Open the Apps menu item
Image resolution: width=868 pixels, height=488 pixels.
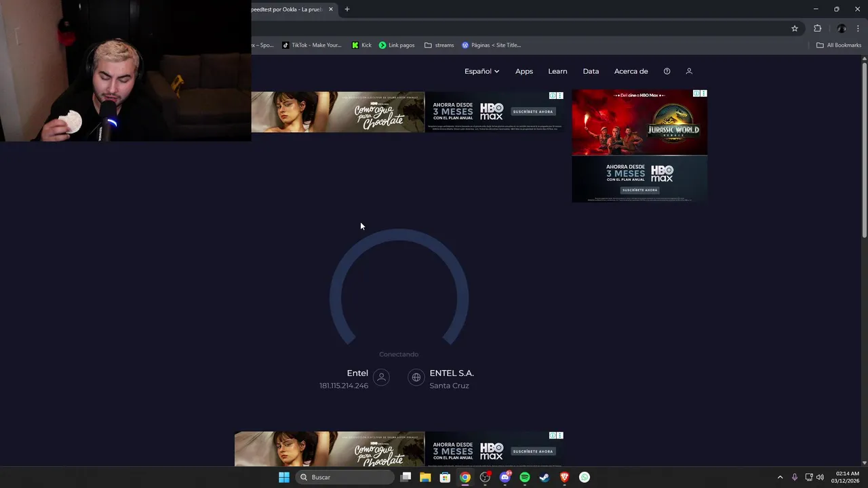(524, 71)
